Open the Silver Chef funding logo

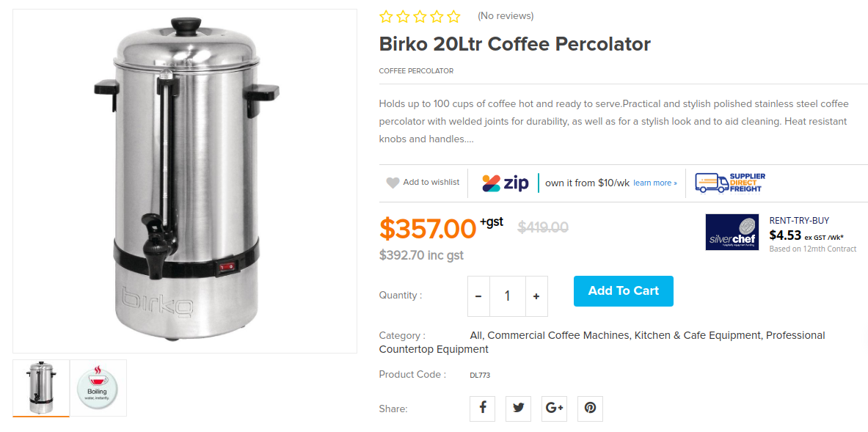732,232
